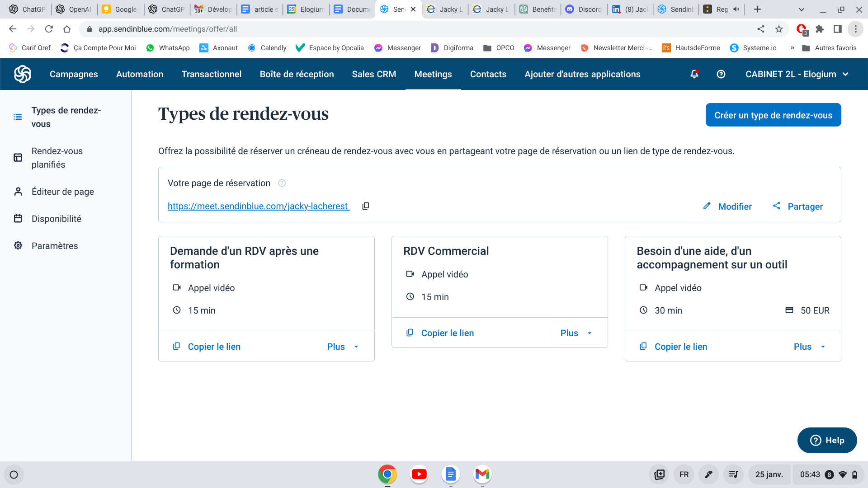Screen dimensions: 868x488
Task: Open the Calendly bookmark
Action: point(267,48)
